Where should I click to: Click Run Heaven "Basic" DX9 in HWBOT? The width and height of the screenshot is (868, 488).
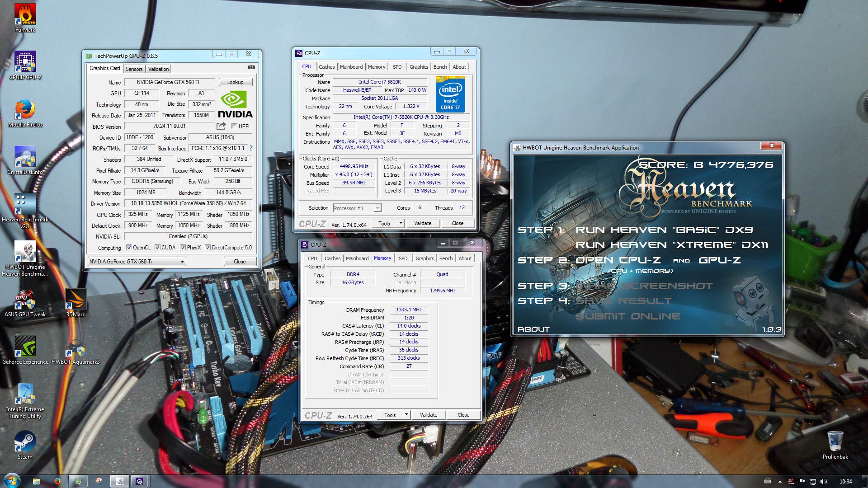pyautogui.click(x=664, y=230)
